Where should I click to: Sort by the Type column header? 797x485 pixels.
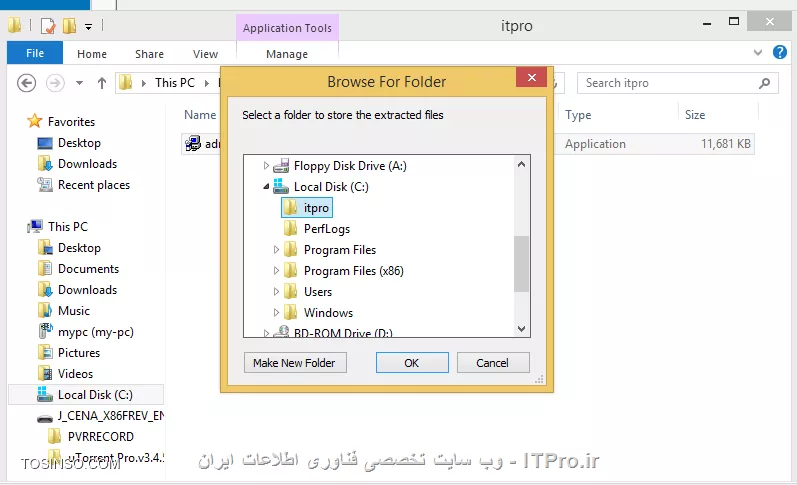coord(578,115)
